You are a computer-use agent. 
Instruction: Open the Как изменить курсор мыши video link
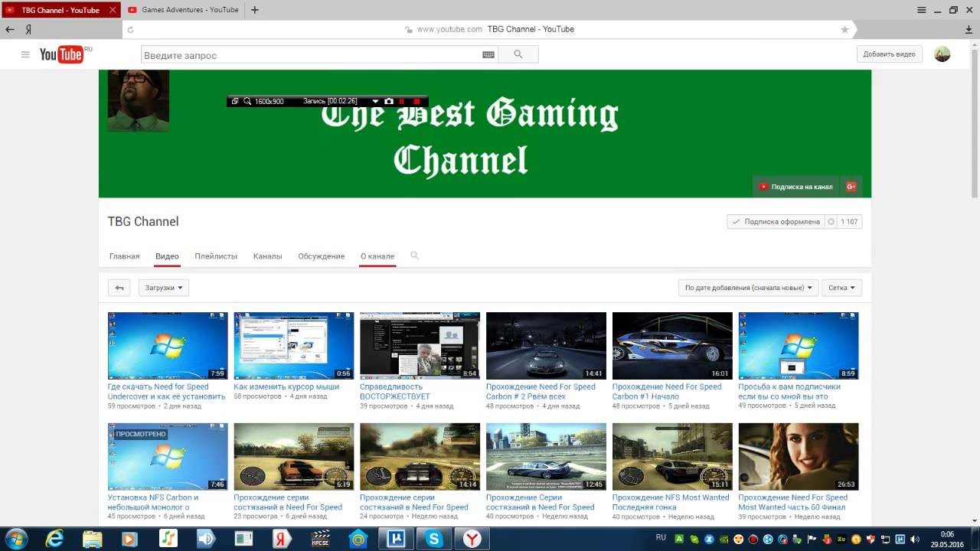point(286,386)
